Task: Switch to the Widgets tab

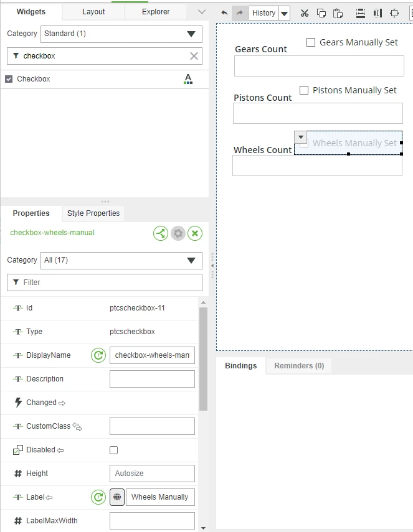Action: click(31, 12)
